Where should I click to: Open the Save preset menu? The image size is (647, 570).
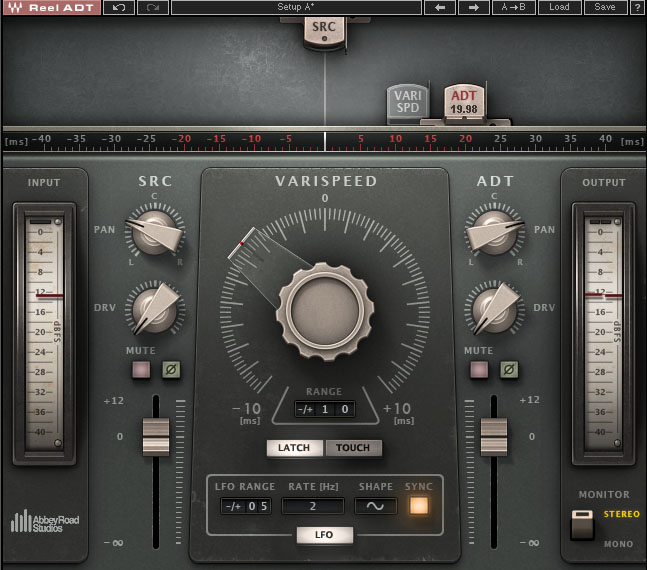pos(605,8)
